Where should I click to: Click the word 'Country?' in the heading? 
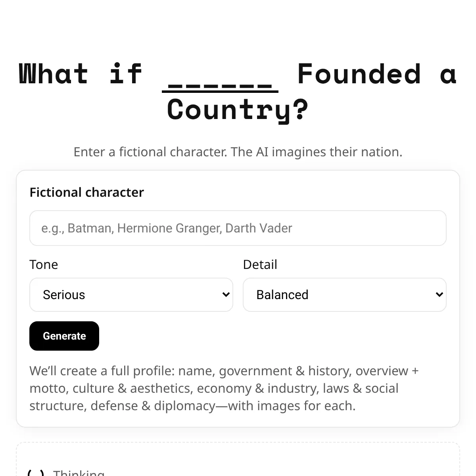click(x=238, y=109)
